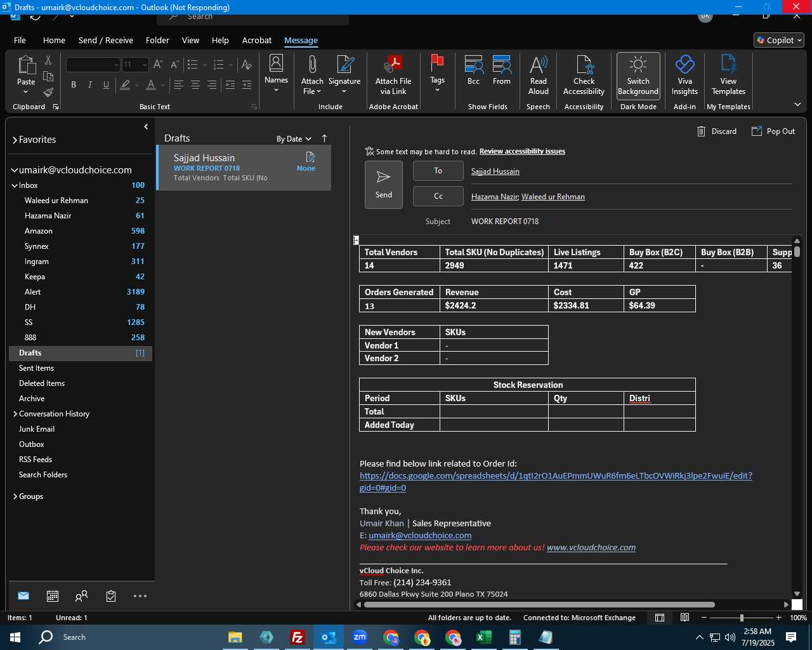The height and width of the screenshot is (650, 812).
Task: Select the Cut scissors icon
Action: [48, 60]
